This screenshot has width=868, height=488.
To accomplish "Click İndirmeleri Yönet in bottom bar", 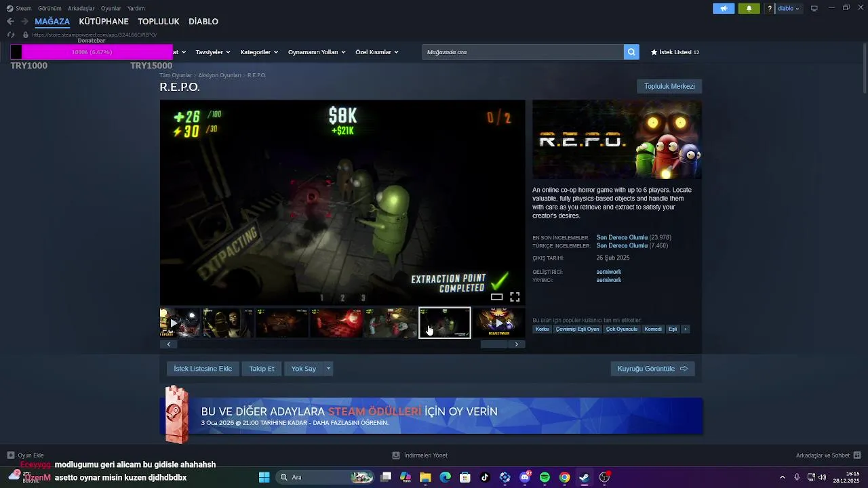I will (420, 455).
